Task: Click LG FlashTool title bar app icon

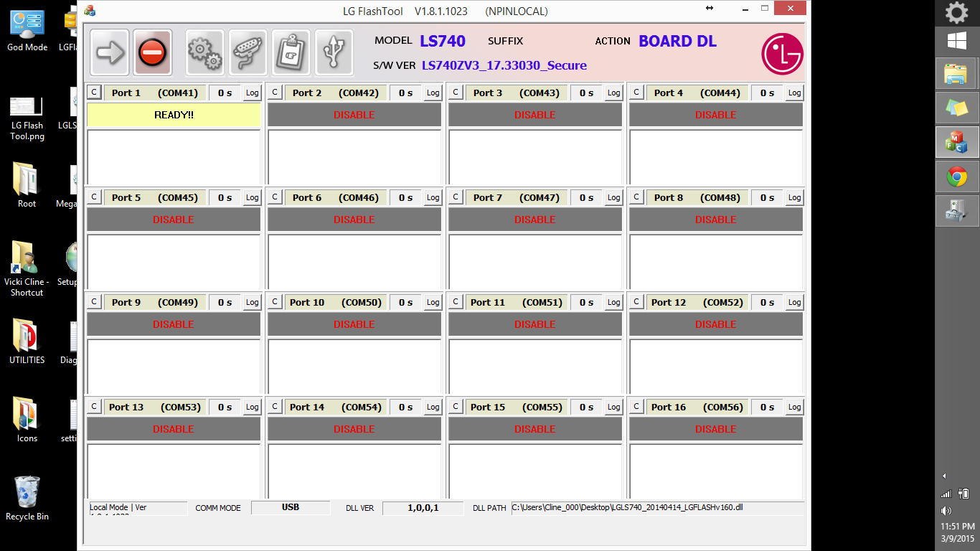Action: [x=90, y=11]
